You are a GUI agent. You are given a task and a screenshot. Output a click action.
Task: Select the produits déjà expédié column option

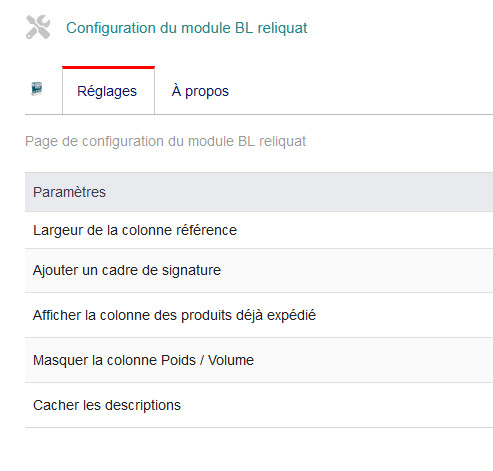(x=259, y=315)
